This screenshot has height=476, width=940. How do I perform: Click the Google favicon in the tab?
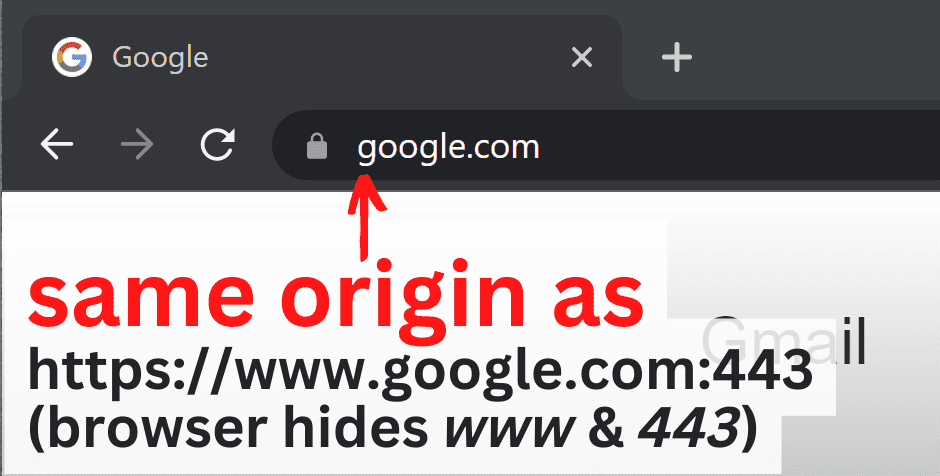[72, 58]
